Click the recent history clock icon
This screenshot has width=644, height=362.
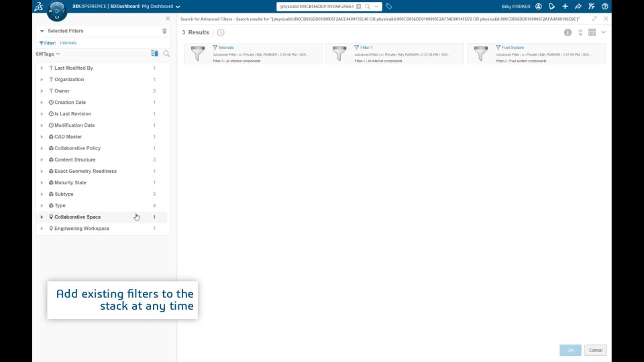pos(221,32)
